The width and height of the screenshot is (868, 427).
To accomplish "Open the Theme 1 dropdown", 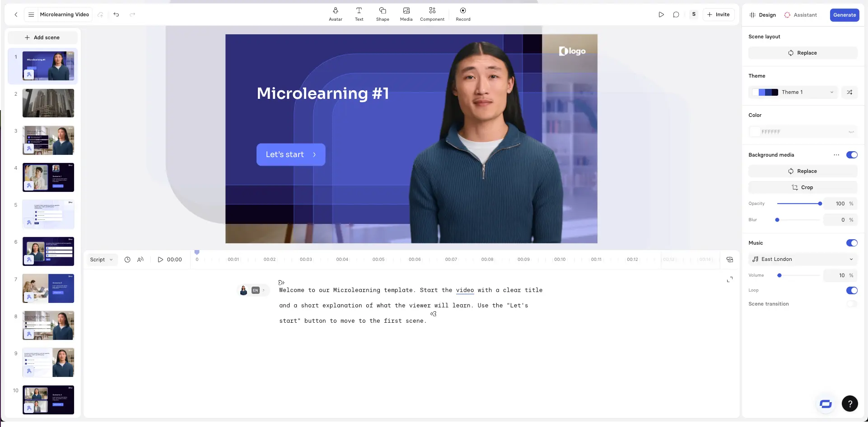I will tap(793, 92).
